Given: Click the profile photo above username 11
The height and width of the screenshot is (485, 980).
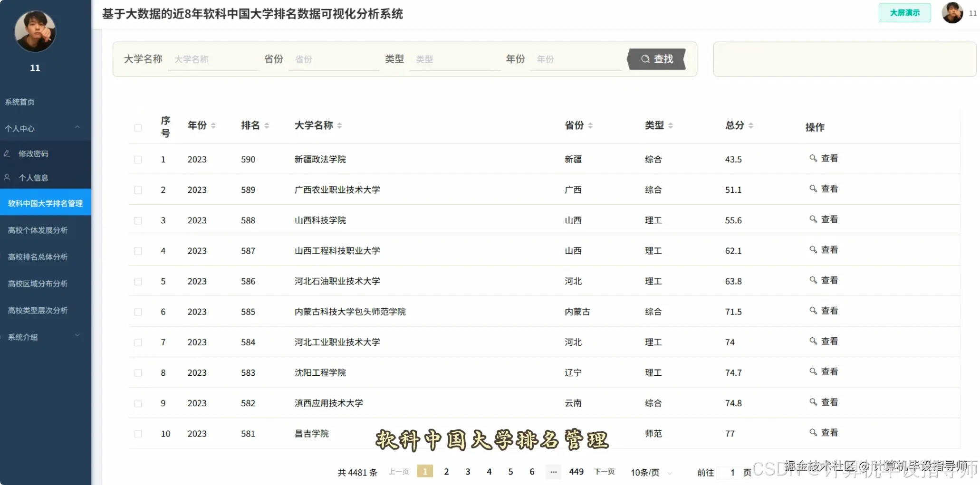Looking at the screenshot, I should 34,31.
